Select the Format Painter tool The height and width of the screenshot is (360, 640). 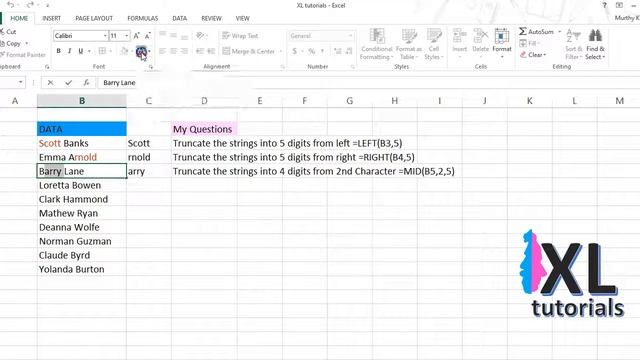(x=23, y=54)
